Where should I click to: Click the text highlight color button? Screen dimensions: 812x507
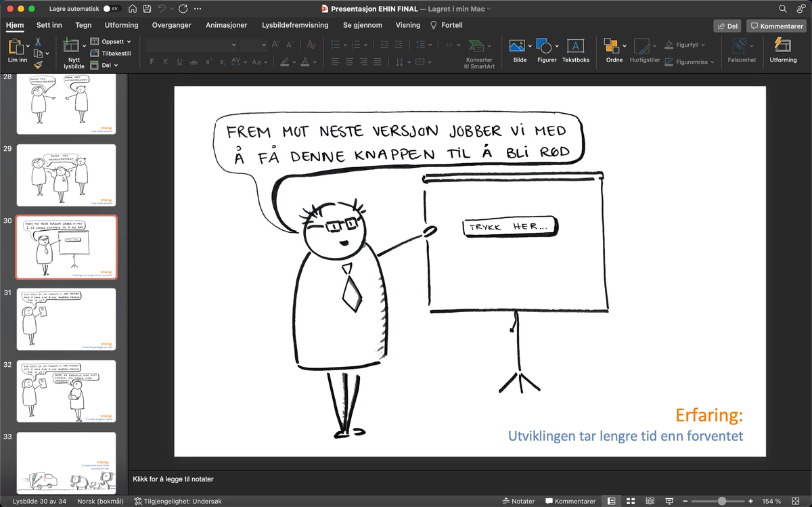pyautogui.click(x=284, y=62)
